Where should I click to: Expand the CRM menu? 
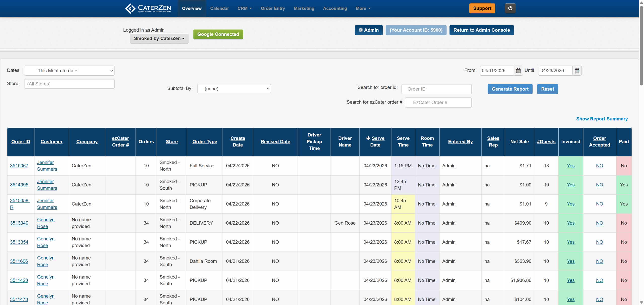[x=245, y=8]
